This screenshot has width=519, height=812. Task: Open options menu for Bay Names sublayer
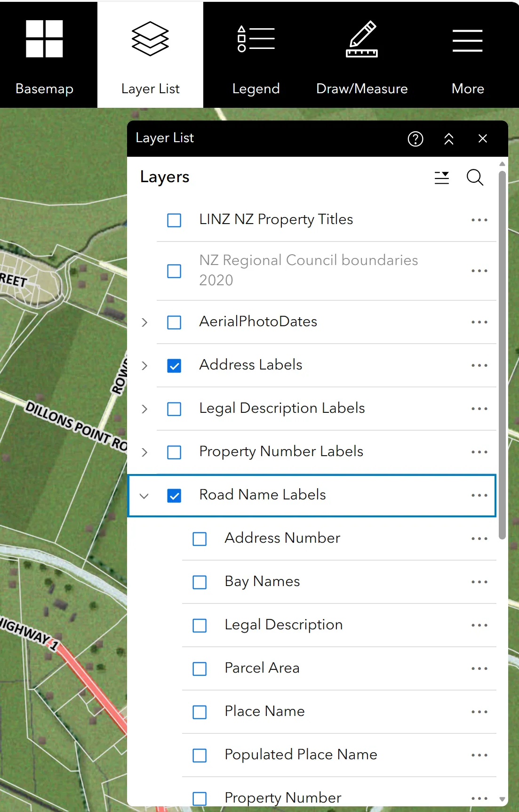tap(479, 582)
